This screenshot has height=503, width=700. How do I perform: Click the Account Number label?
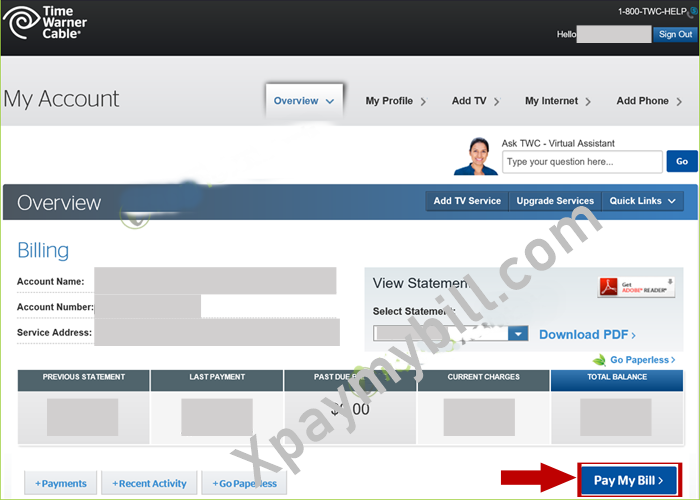tap(55, 307)
